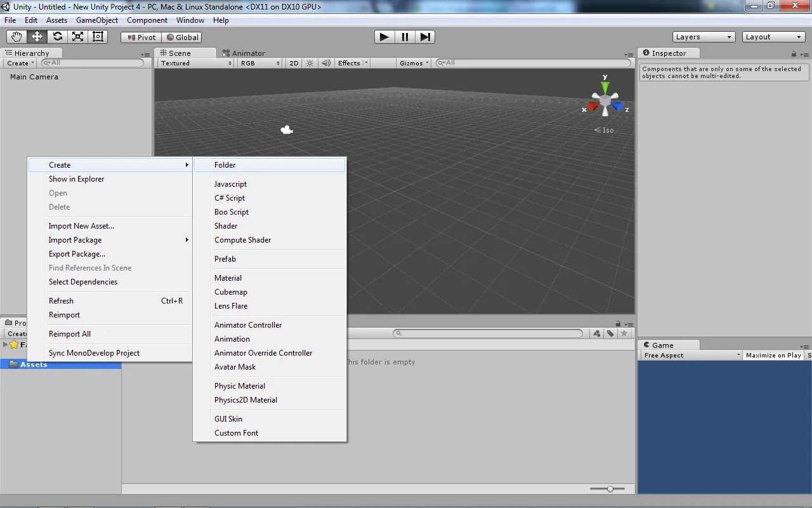Click the Project panel lock icon

point(618,324)
